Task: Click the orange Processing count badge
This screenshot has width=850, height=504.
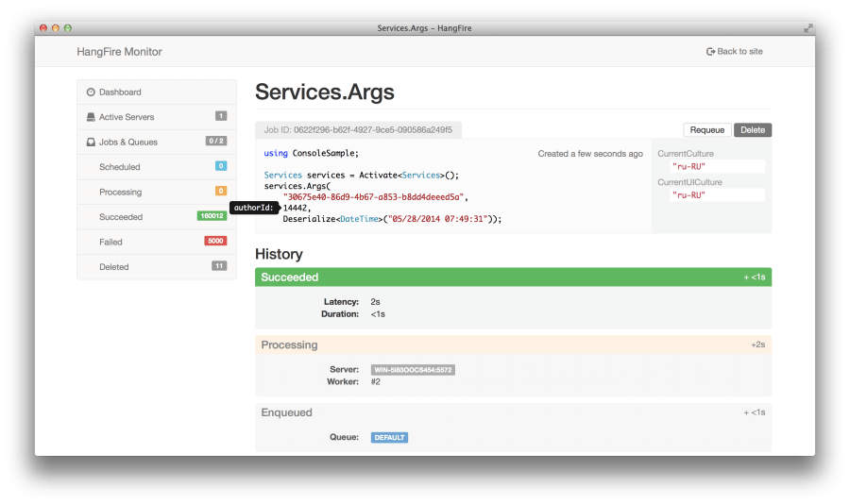Action: (221, 191)
